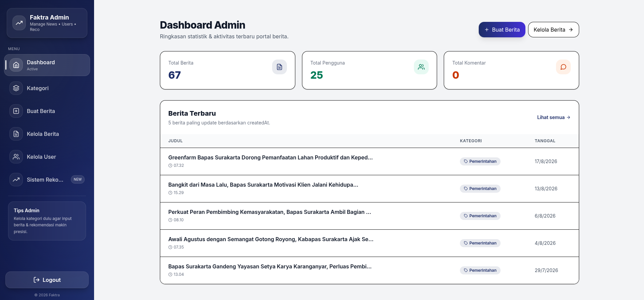Log out using the Logout button
Image resolution: width=644 pixels, height=300 pixels.
[47, 280]
